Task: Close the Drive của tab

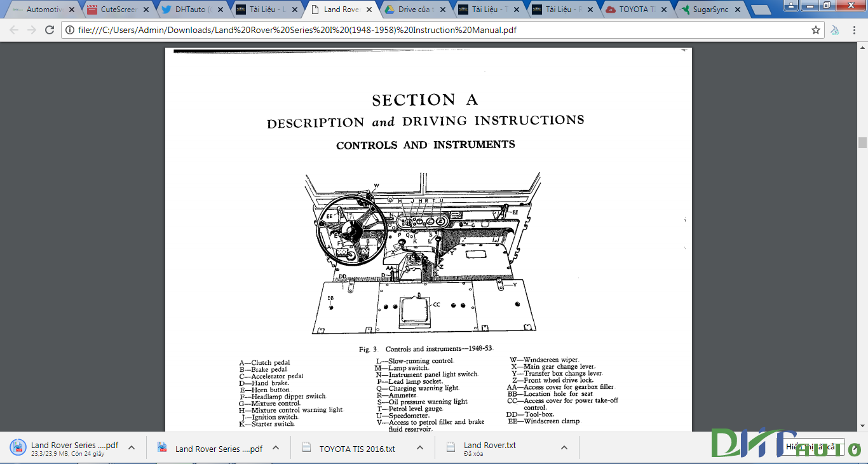Action: (443, 10)
